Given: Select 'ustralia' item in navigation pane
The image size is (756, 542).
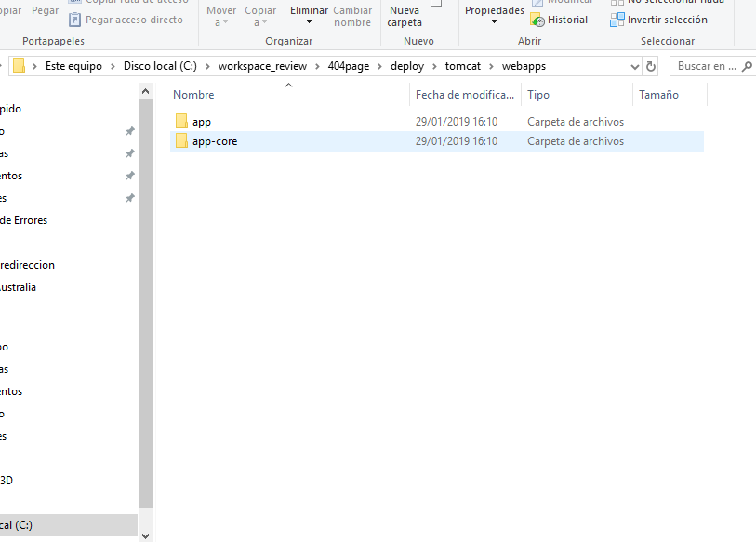Looking at the screenshot, I should (x=18, y=287).
